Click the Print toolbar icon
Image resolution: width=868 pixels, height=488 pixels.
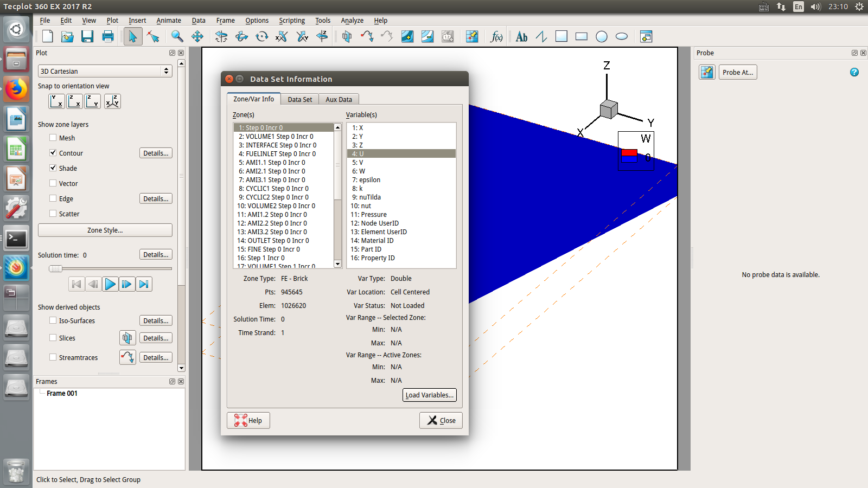pos(108,36)
